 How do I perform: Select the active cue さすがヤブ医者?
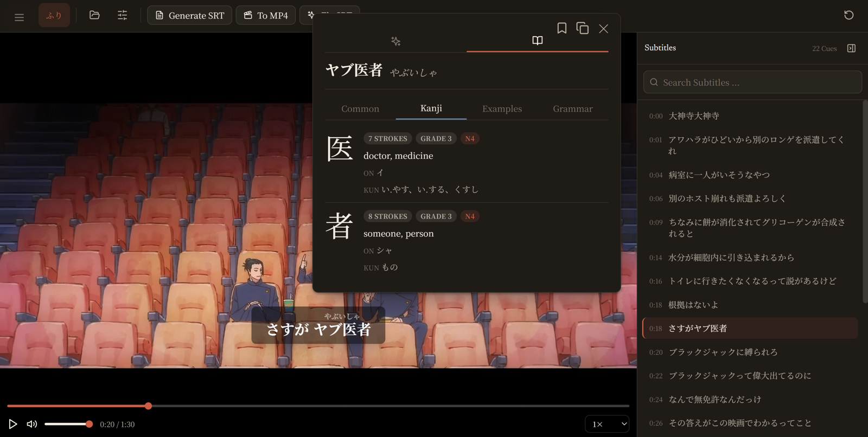pos(750,329)
